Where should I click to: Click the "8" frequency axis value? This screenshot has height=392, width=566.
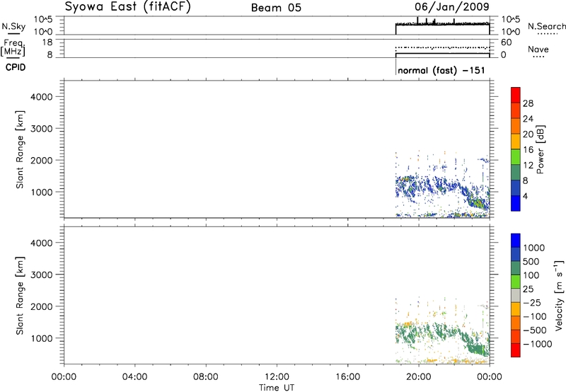50,55
